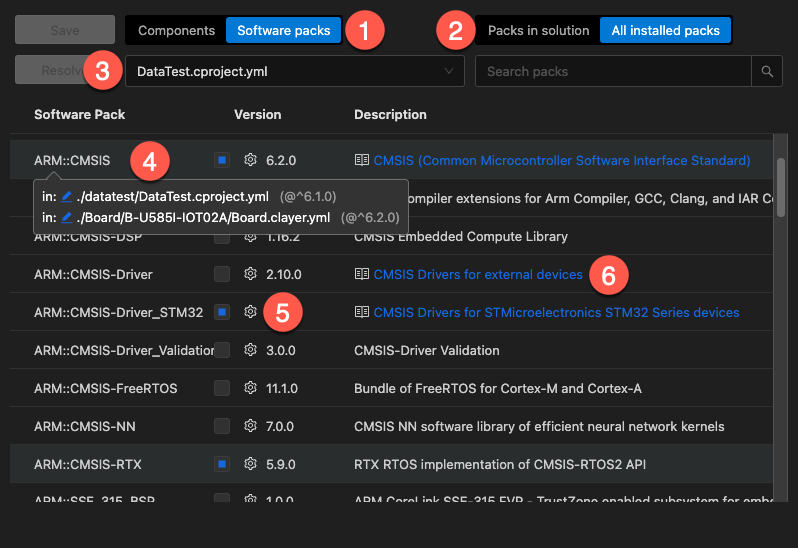
Task: Click the Resolve button
Action: click(65, 70)
